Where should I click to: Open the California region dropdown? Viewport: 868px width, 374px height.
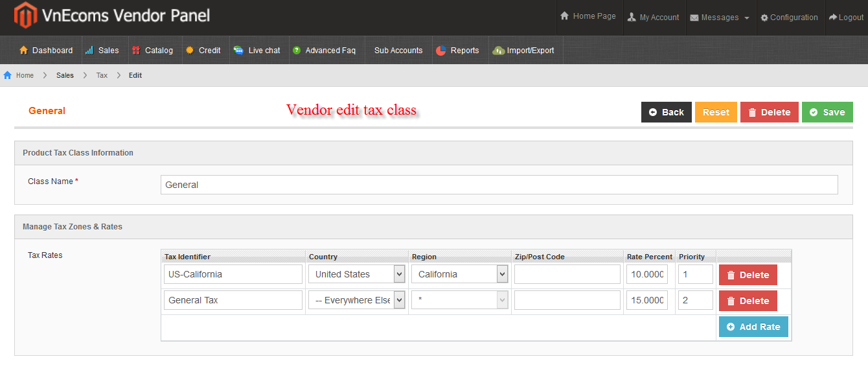point(502,274)
